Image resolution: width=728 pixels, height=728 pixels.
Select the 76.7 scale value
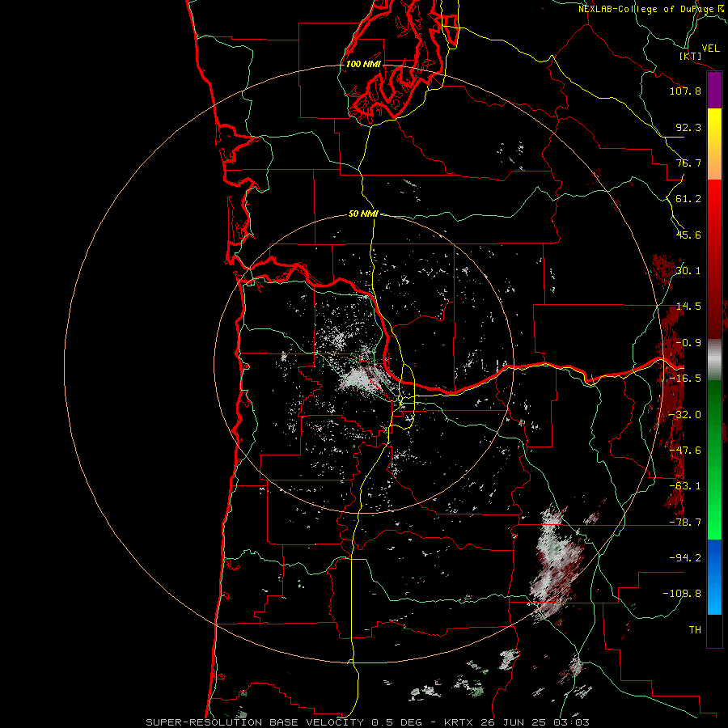[x=688, y=163]
